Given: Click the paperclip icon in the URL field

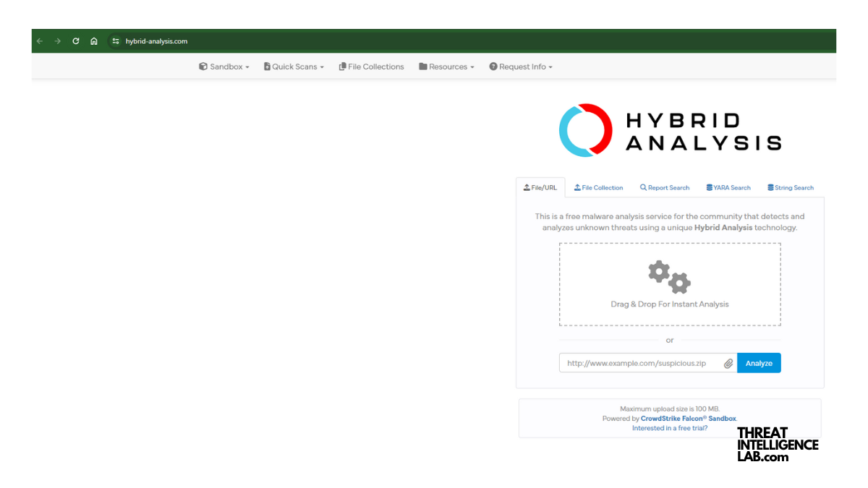Looking at the screenshot, I should click(x=728, y=363).
